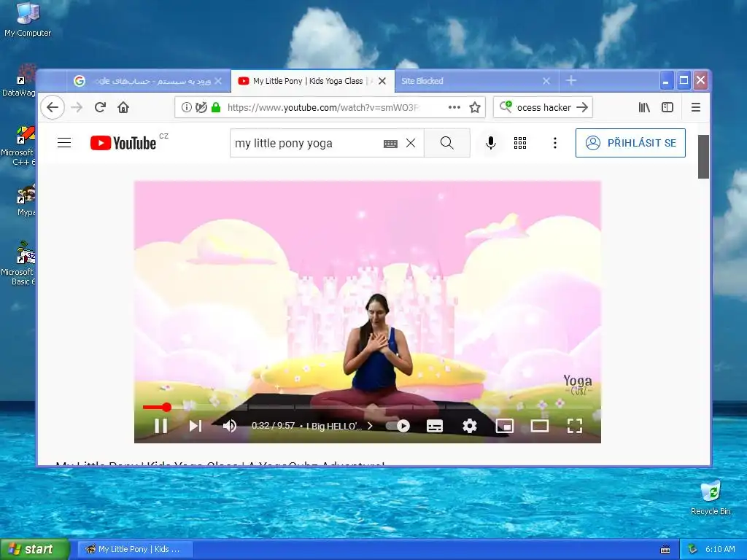Screen dimensions: 747x560
Task: Click the browser forward arrow
Action: [77, 107]
